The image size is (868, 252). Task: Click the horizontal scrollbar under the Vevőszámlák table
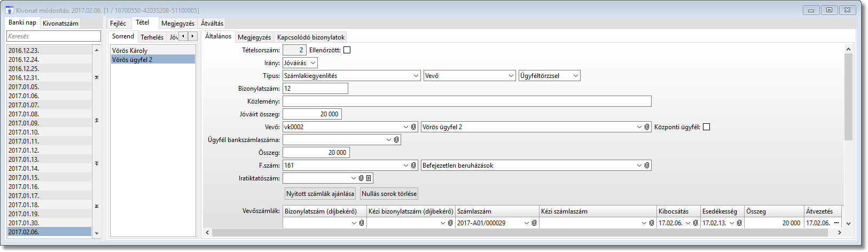523,233
